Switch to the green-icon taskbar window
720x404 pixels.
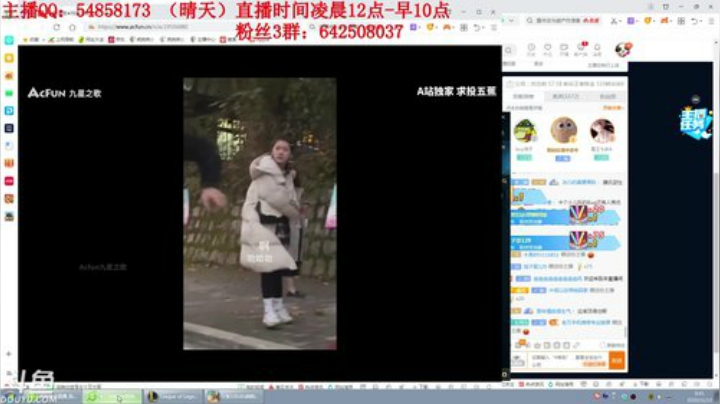coord(113,396)
